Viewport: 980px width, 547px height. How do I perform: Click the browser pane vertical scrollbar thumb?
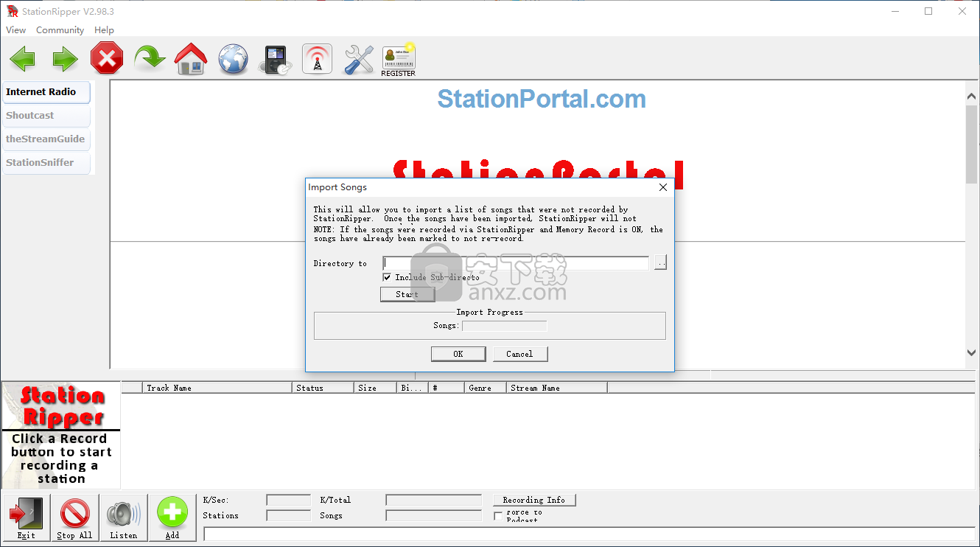(972, 144)
